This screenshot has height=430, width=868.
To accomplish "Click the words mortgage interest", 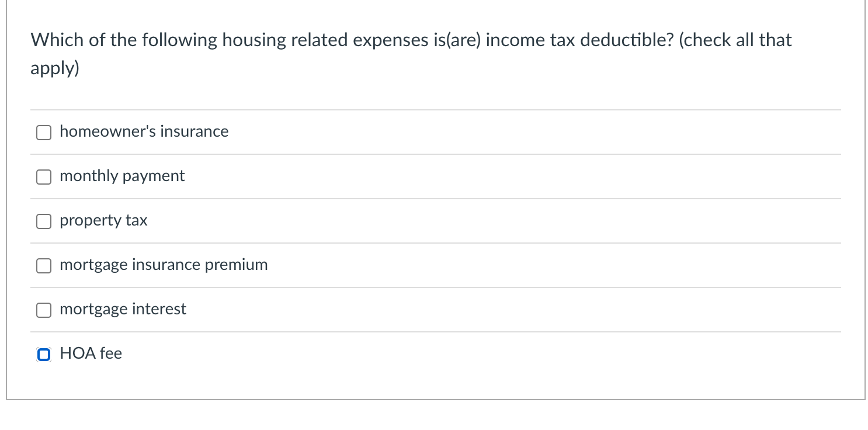I will pyautogui.click(x=123, y=309).
